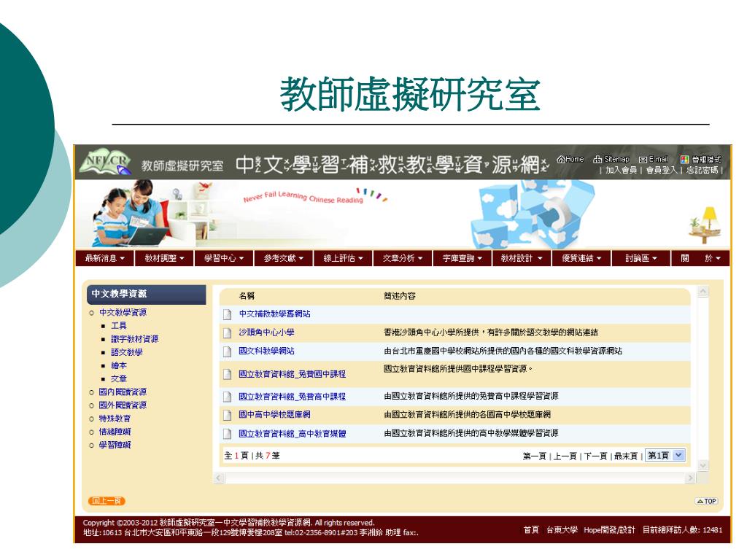Click the 名稱 column header

(x=247, y=296)
